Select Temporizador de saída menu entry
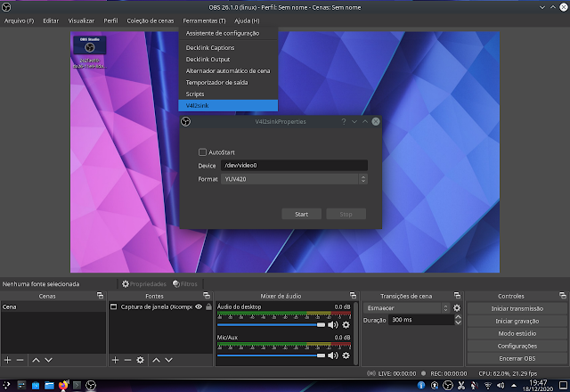 228,83
